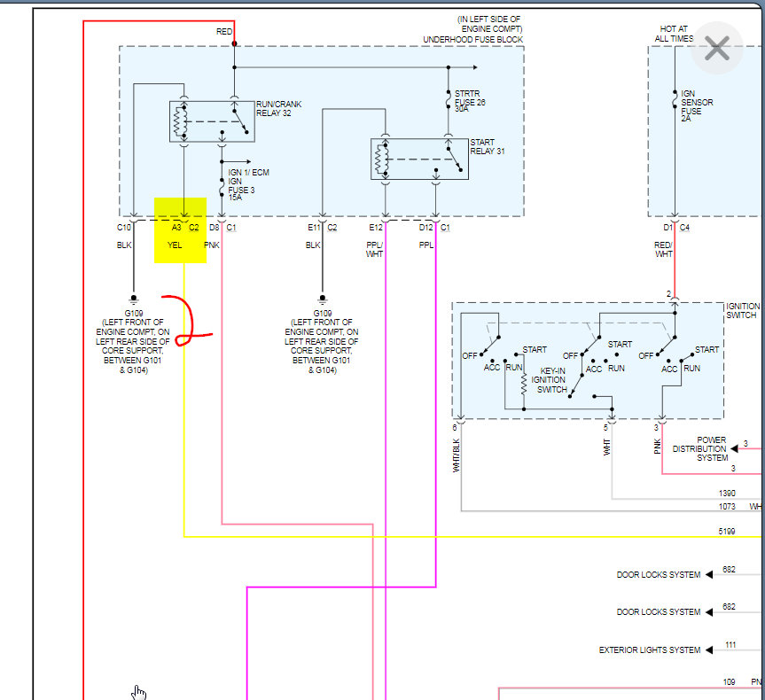
Task: Click the EXTERIOR LIGHTS SYSTEM reference
Action: click(x=649, y=650)
